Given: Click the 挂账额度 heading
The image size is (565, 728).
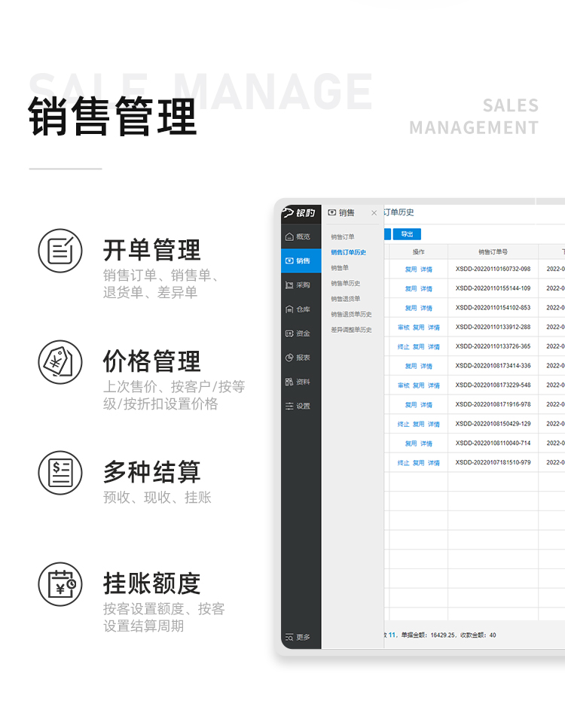Looking at the screenshot, I should 152,583.
